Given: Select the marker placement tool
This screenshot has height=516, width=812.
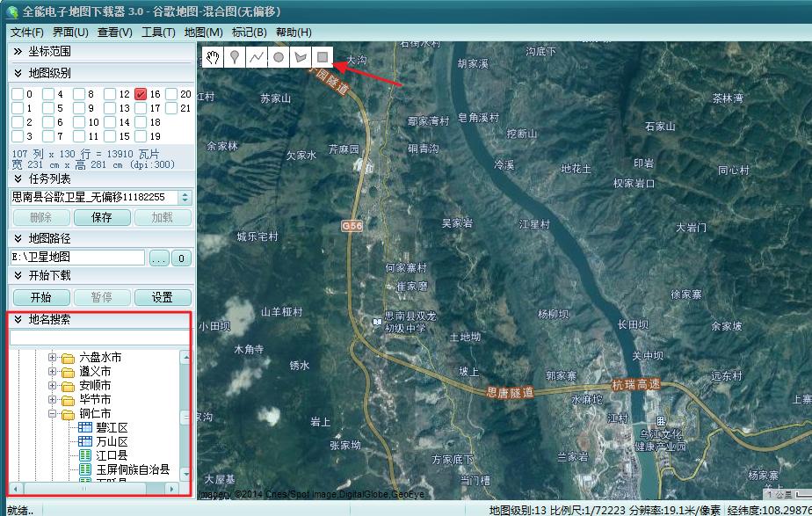Looking at the screenshot, I should [236, 57].
